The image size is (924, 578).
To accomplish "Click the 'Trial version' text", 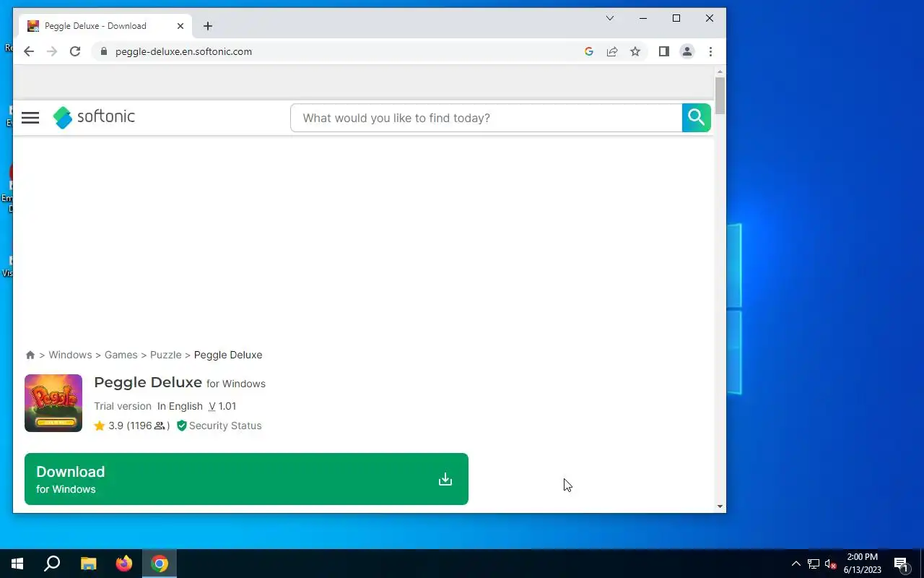I will coord(123,406).
